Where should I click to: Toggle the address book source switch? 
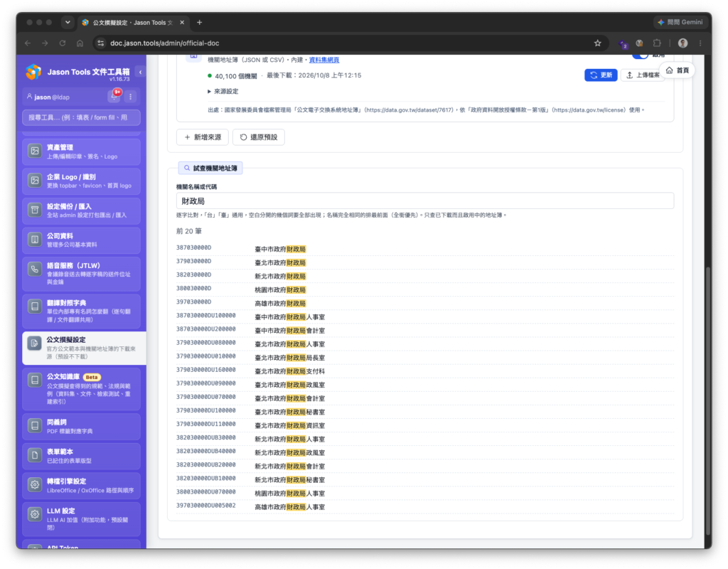click(641, 55)
